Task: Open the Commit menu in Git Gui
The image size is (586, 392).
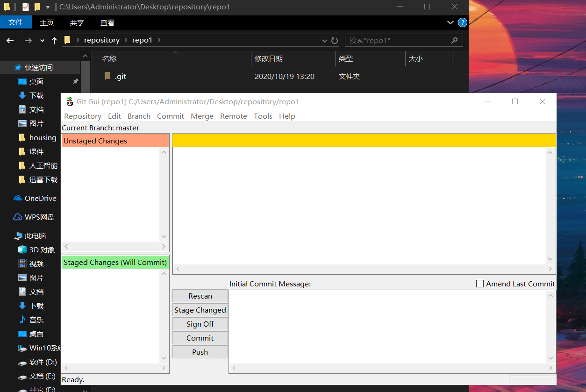Action: [x=171, y=116]
